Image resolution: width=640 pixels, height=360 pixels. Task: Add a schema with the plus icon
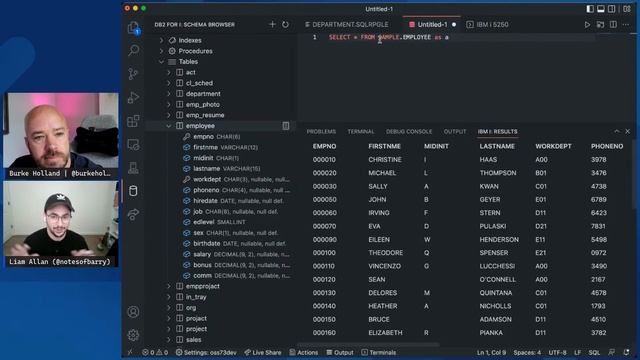pyautogui.click(x=272, y=24)
